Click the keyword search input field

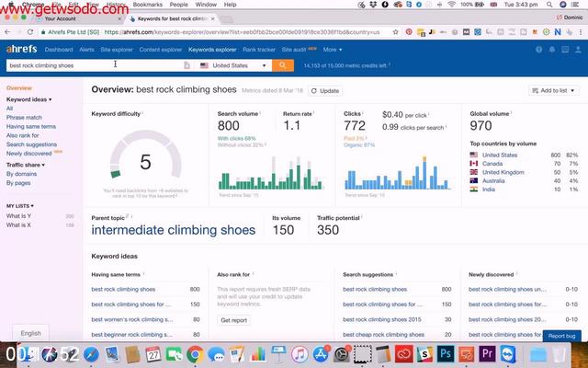click(96, 65)
